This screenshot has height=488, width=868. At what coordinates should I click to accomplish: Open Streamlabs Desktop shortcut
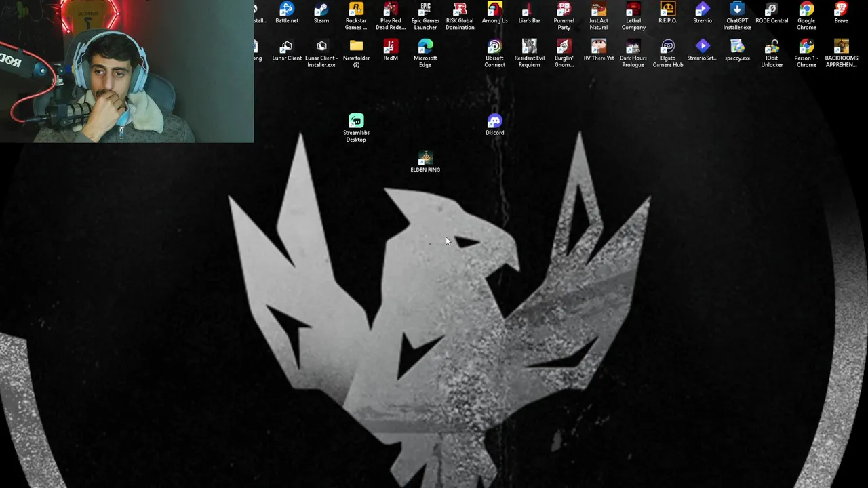coord(356,128)
